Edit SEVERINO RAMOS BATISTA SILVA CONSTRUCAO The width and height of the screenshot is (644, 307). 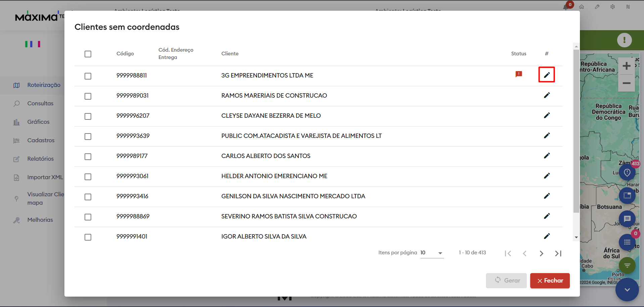click(x=547, y=216)
